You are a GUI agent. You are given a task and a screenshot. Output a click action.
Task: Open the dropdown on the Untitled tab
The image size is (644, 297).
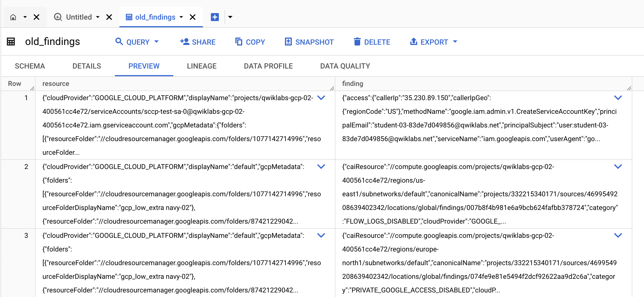[98, 17]
